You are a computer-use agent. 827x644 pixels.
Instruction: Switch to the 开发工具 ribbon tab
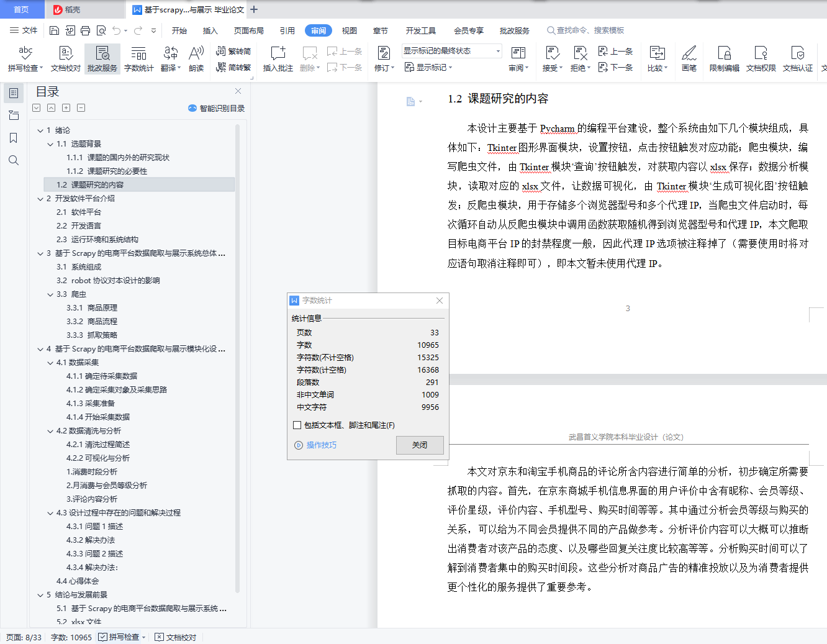pos(421,30)
